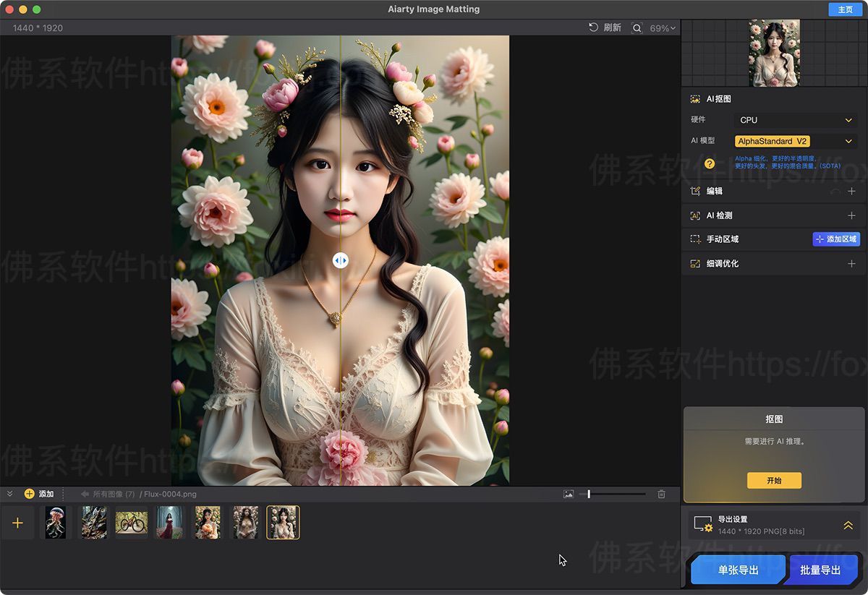Click the refresh (刷新) icon

pos(594,27)
